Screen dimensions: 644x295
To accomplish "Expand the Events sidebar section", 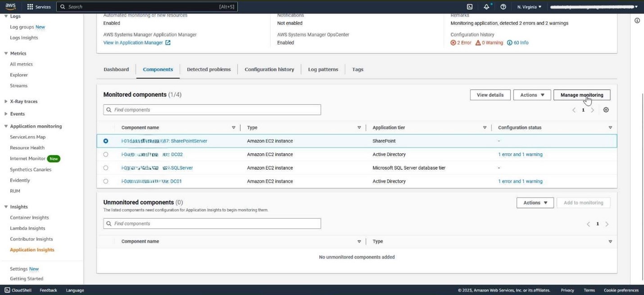I will [x=6, y=114].
